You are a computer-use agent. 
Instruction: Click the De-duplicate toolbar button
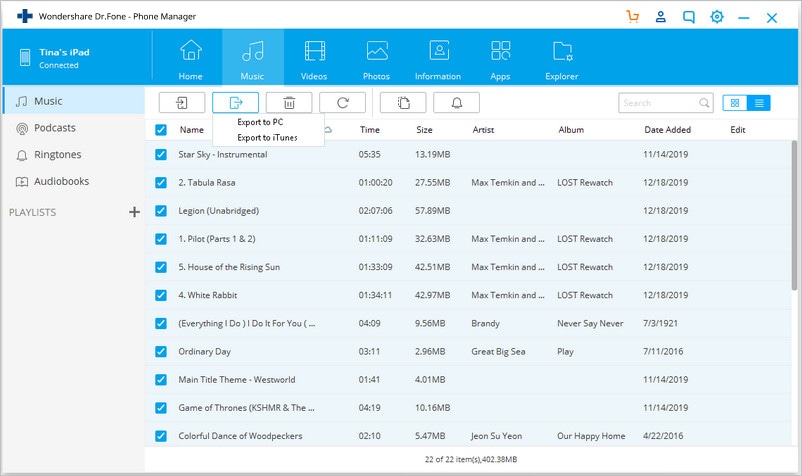point(403,103)
